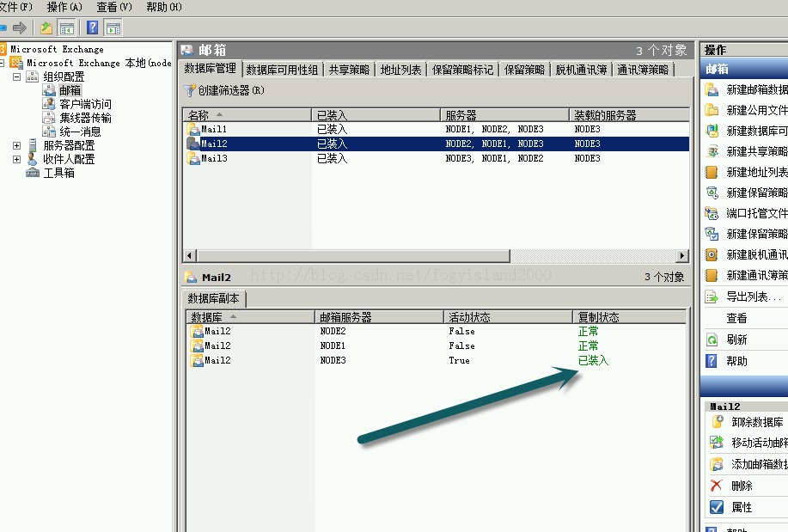Switch to the 保留策略标记 tab
Viewport: 788px width, 532px height.
(463, 70)
